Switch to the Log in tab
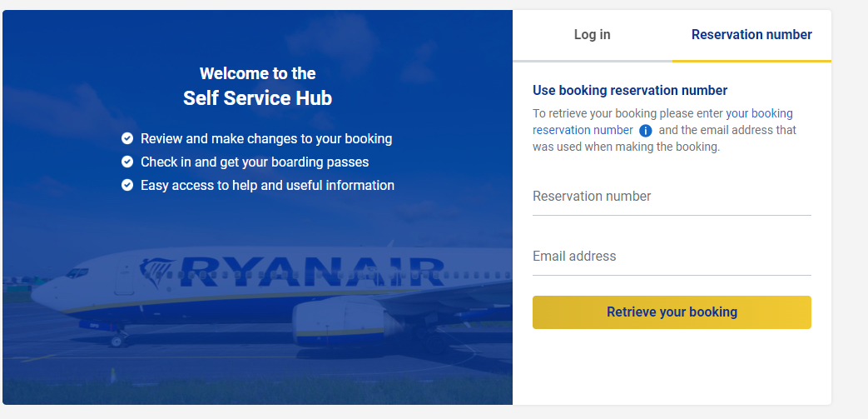The height and width of the screenshot is (419, 868). tap(592, 35)
